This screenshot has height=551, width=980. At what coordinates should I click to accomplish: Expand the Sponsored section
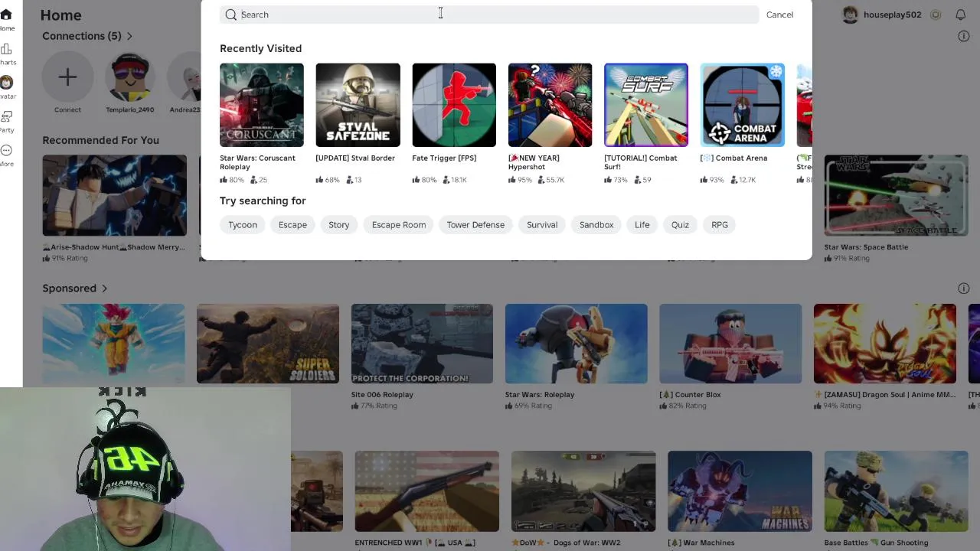tap(75, 289)
